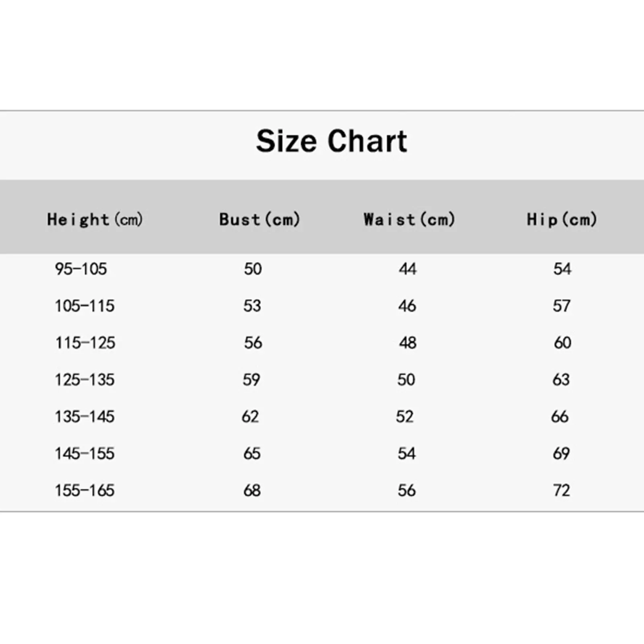Select hip value 72
The width and height of the screenshot is (644, 644).
coord(561,490)
